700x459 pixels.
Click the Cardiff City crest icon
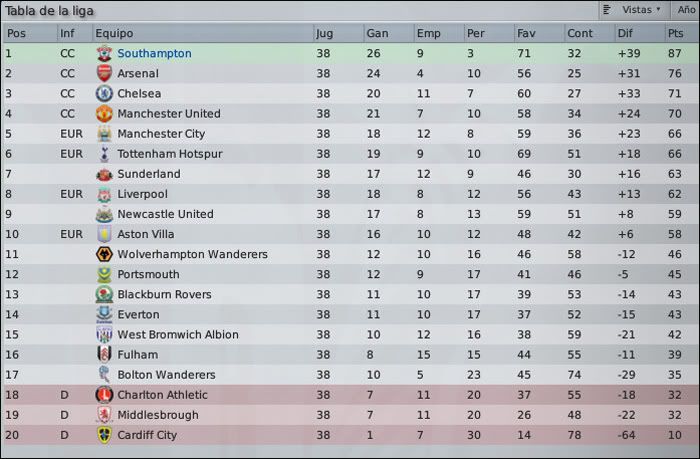point(104,435)
